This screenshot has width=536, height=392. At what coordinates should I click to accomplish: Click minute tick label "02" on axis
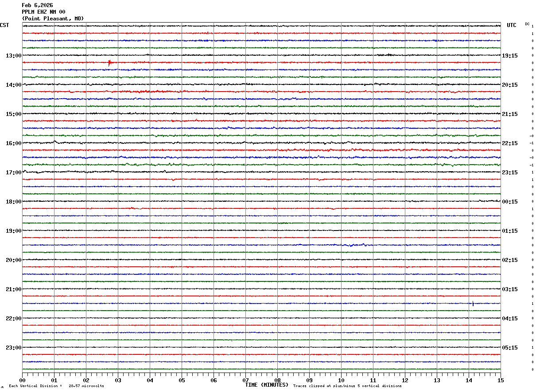(x=86, y=380)
